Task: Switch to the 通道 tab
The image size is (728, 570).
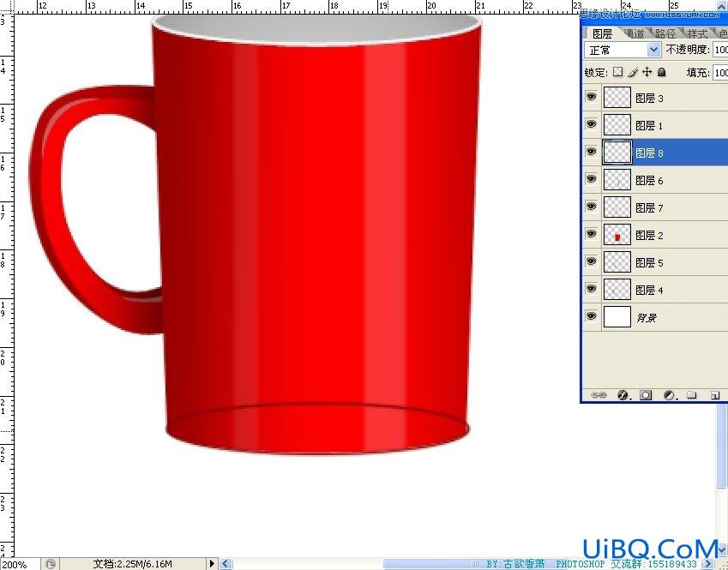Action: click(635, 33)
